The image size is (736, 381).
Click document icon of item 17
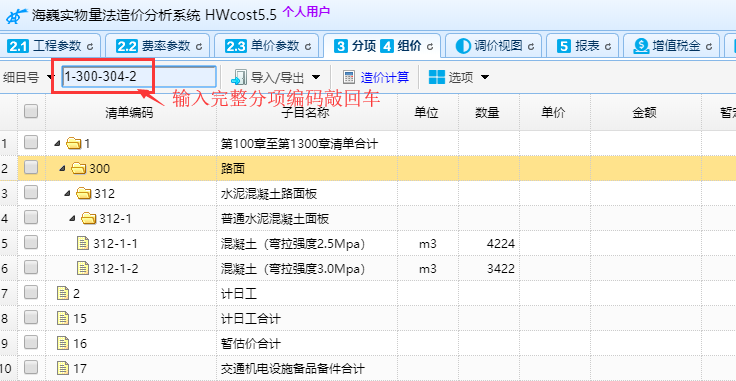pyautogui.click(x=63, y=368)
